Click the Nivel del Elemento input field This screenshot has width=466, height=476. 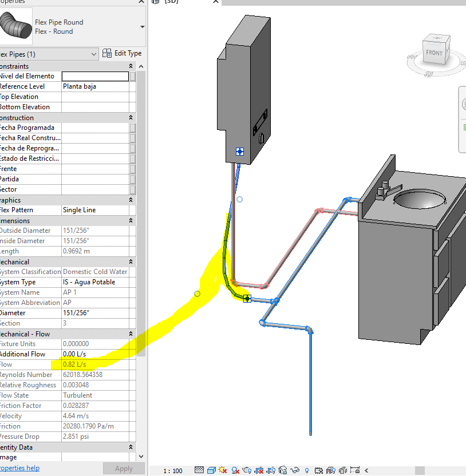click(x=95, y=76)
